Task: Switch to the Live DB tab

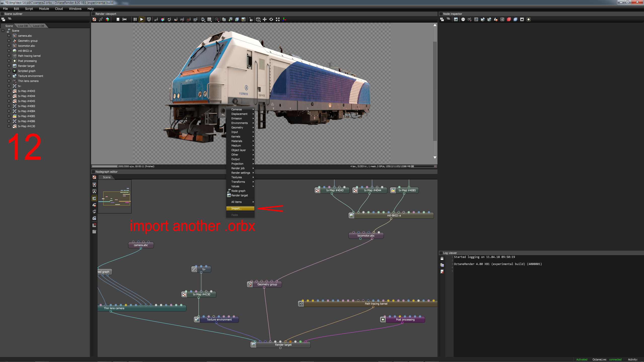Action: pos(23,26)
